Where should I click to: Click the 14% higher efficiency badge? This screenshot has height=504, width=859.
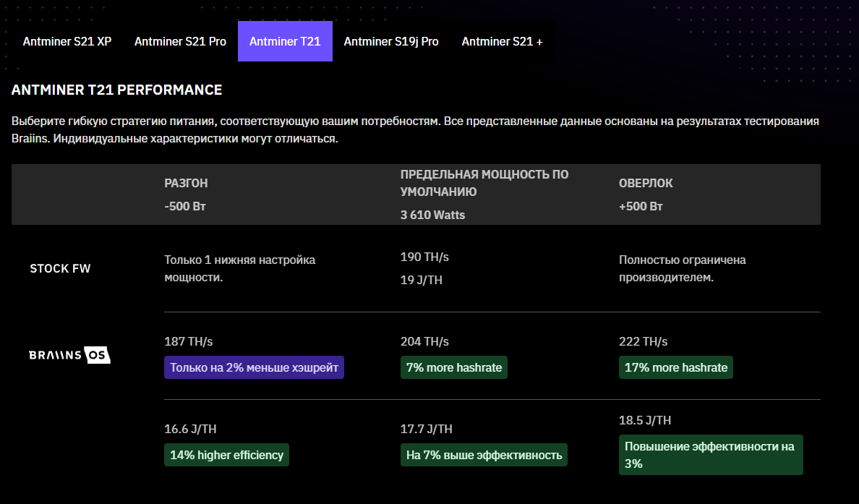pos(227,455)
